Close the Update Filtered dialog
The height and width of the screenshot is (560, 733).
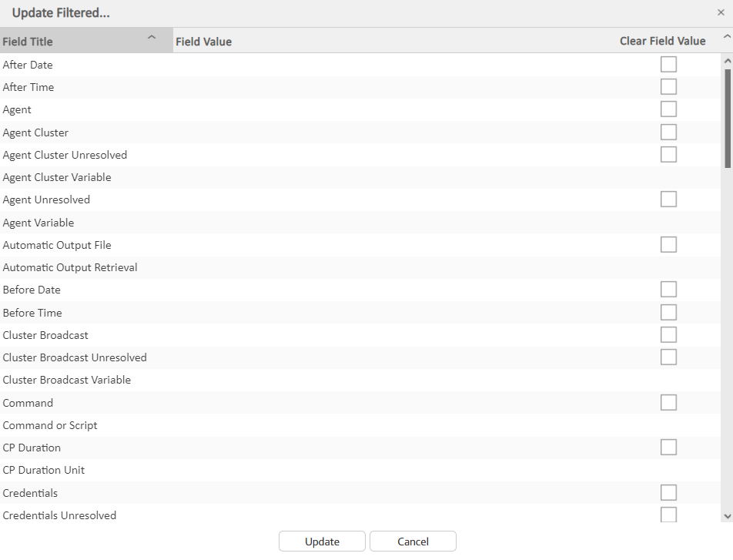(721, 12)
